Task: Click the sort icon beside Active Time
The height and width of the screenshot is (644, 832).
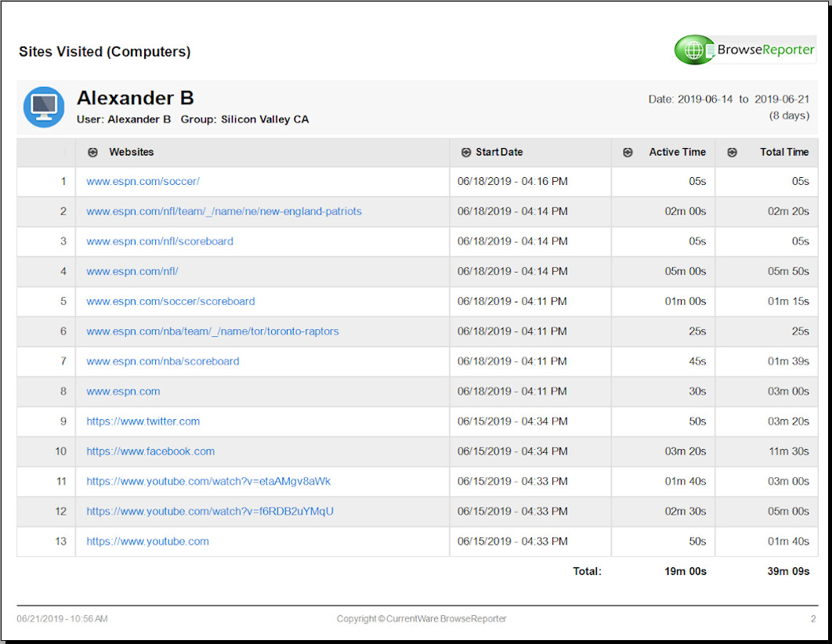Action: [628, 153]
